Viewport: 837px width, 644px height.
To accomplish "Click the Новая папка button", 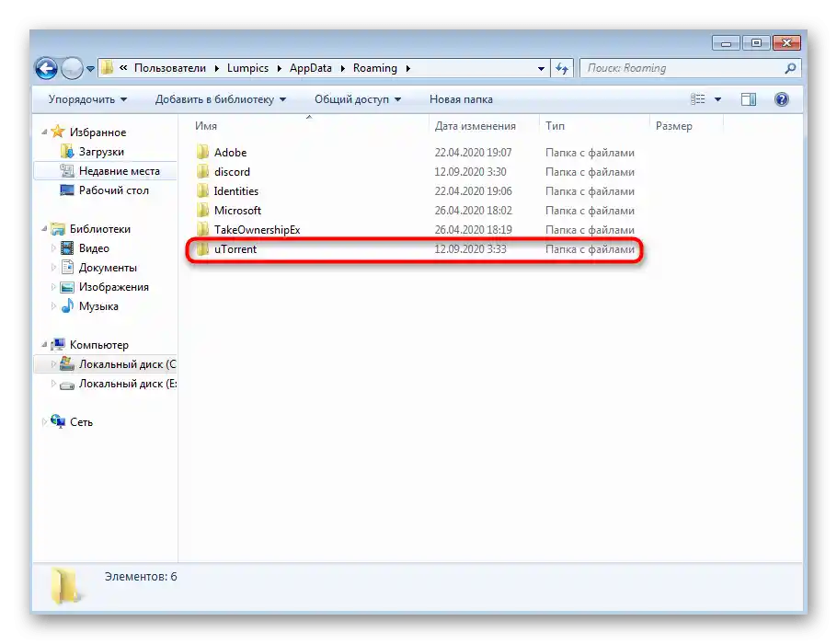I will coord(461,99).
